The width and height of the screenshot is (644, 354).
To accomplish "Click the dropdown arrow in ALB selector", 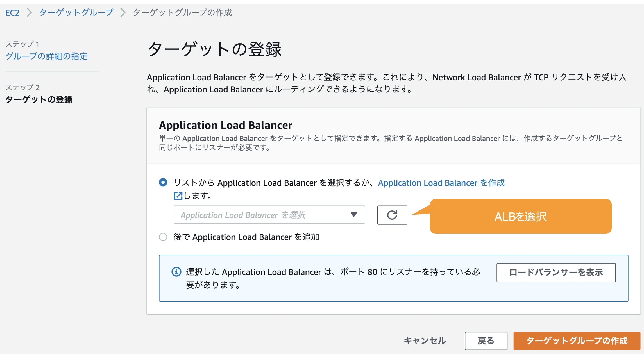I will click(353, 215).
